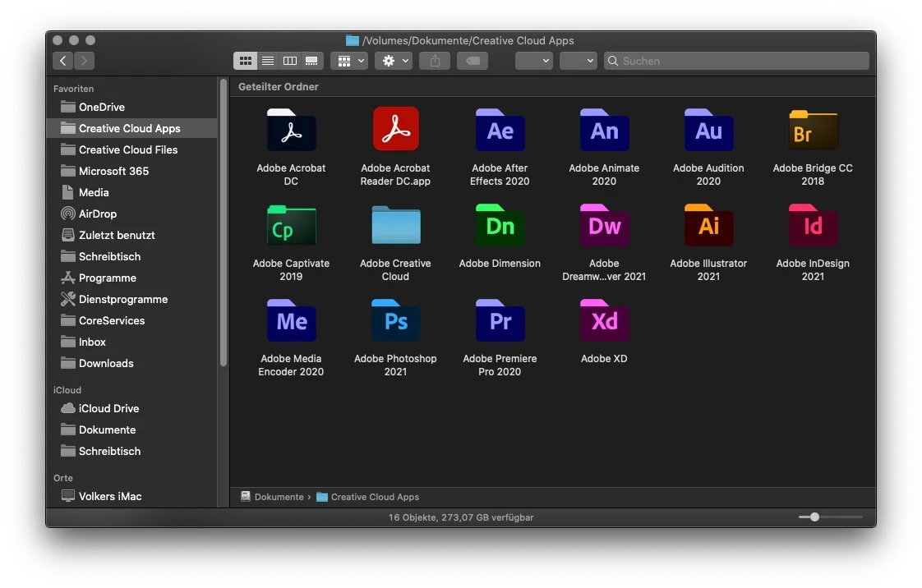Click the title bar folder proxy icon
922x588 pixels.
(x=353, y=40)
